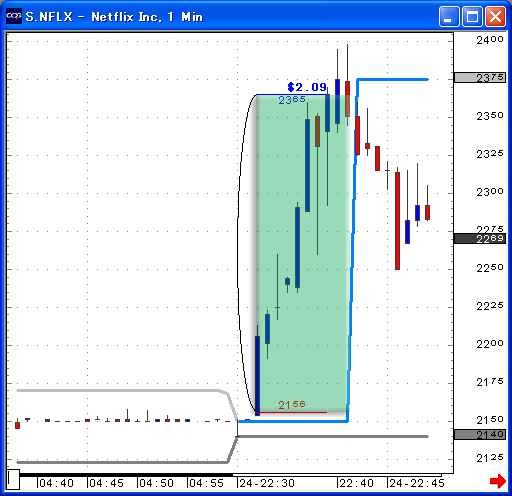
Task: Click the 24-22:45 time axis label
Action: click(417, 483)
